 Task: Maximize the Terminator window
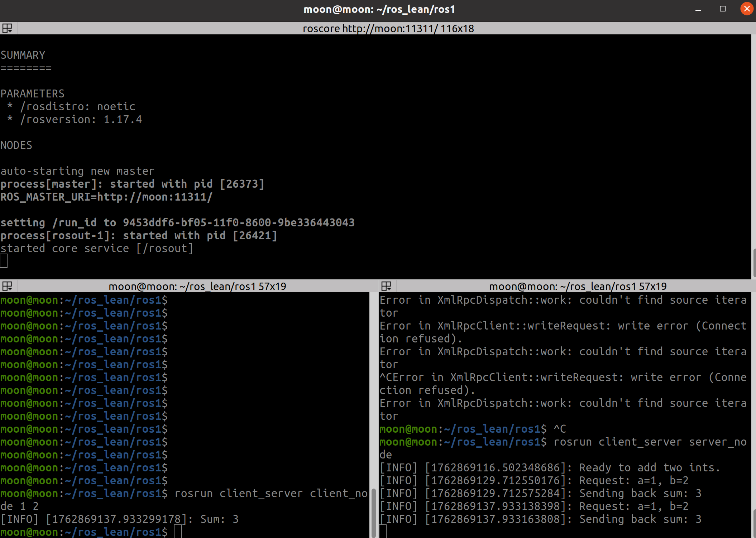coord(722,9)
